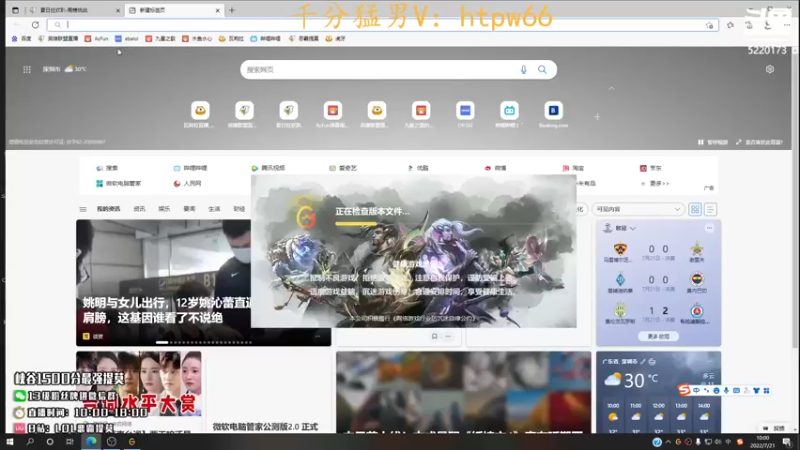Viewport: 800px width, 450px height.
Task: Pause the background video
Action: point(713,142)
